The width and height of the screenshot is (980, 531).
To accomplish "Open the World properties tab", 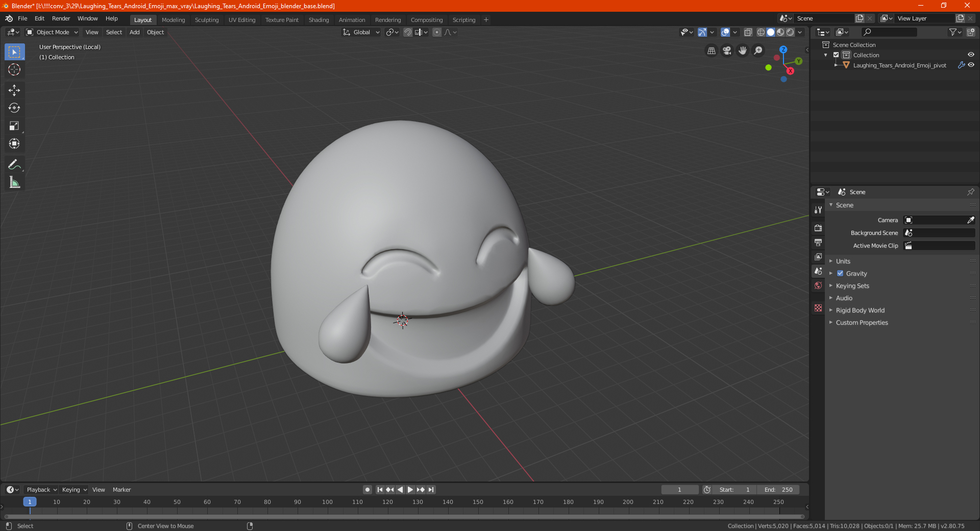I will [818, 285].
